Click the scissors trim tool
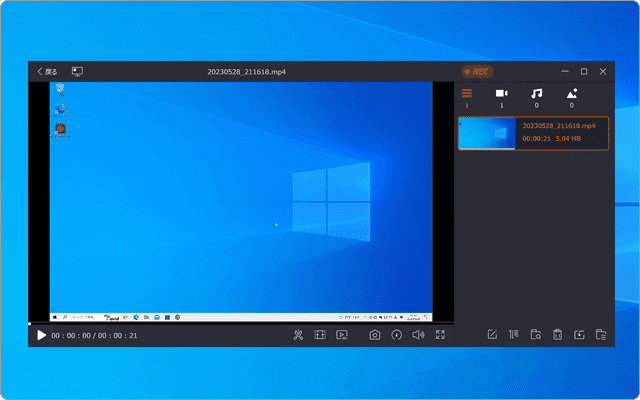The width and height of the screenshot is (640, 400). (298, 335)
